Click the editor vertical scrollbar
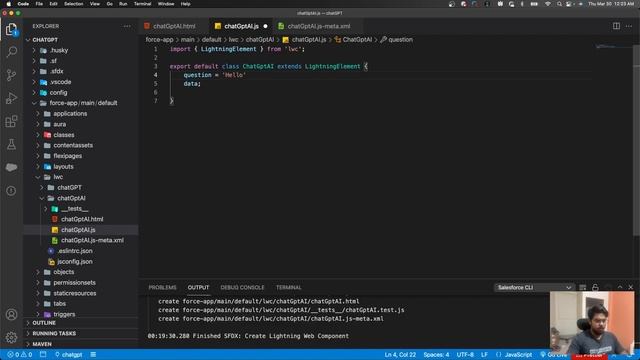 click(636, 139)
